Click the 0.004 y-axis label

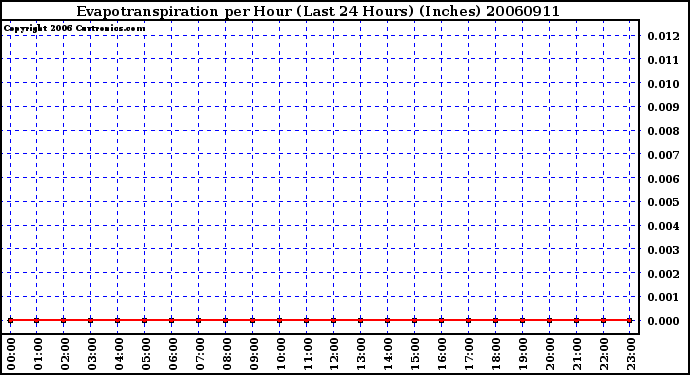(x=663, y=226)
